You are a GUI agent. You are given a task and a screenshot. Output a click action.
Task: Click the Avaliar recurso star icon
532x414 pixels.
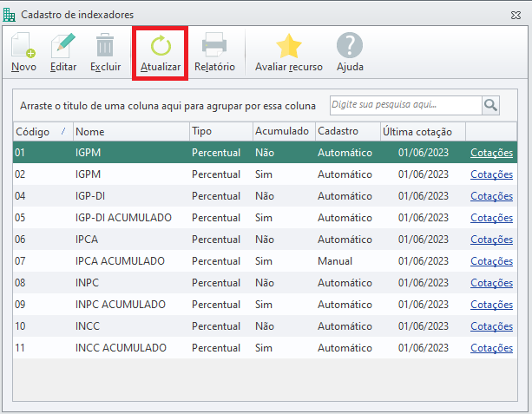289,46
